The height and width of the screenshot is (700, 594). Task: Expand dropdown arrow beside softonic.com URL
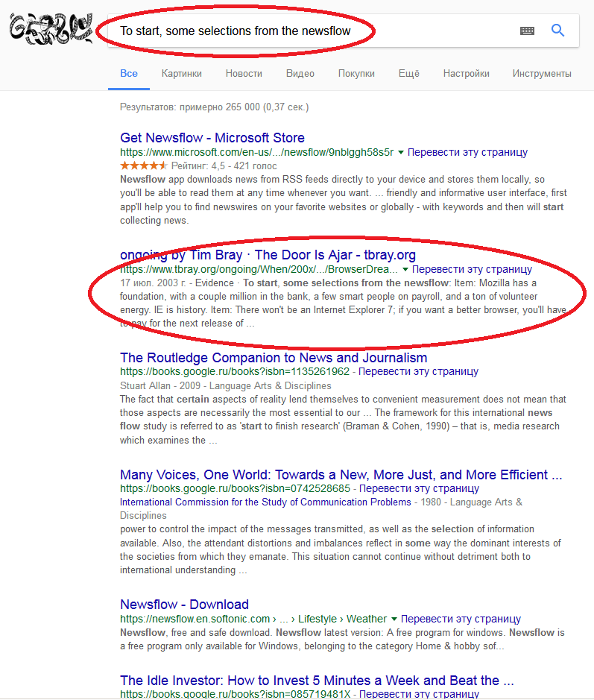click(394, 619)
